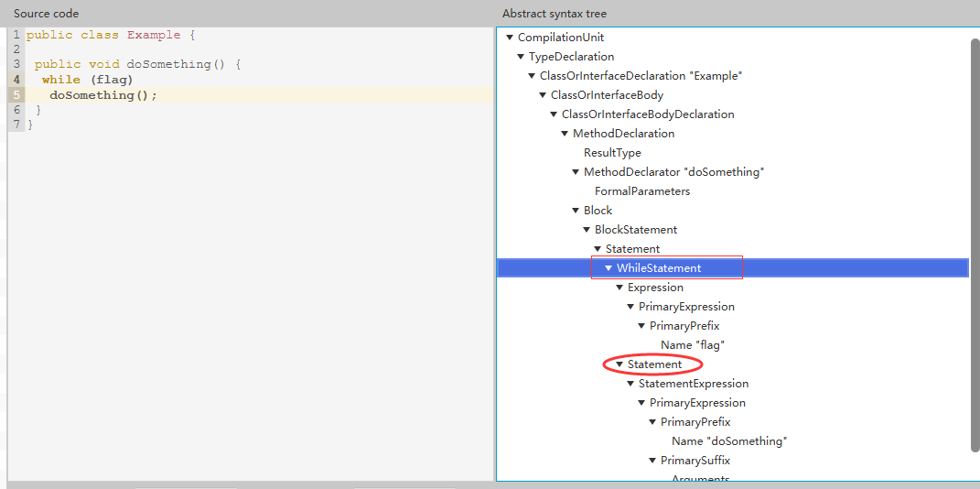The width and height of the screenshot is (980, 489).
Task: Select PrimaryPrefix node above Name "flag"
Action: [x=684, y=326]
